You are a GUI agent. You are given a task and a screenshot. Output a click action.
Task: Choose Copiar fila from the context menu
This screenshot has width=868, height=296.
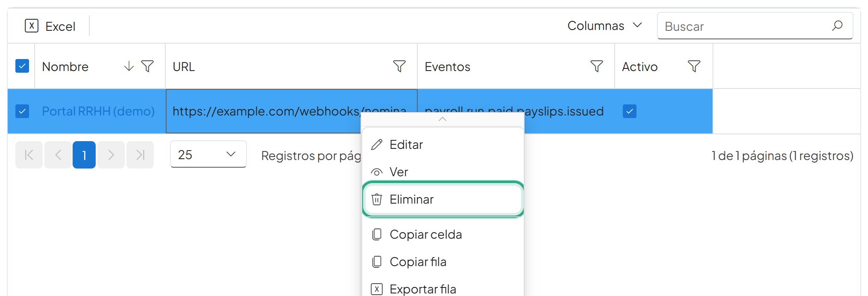click(x=443, y=262)
